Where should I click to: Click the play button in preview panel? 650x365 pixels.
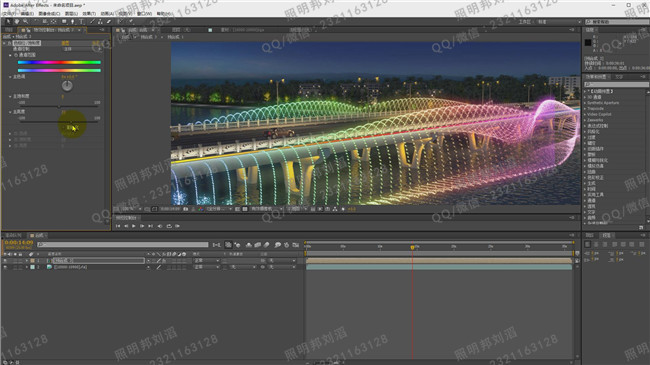click(x=133, y=226)
